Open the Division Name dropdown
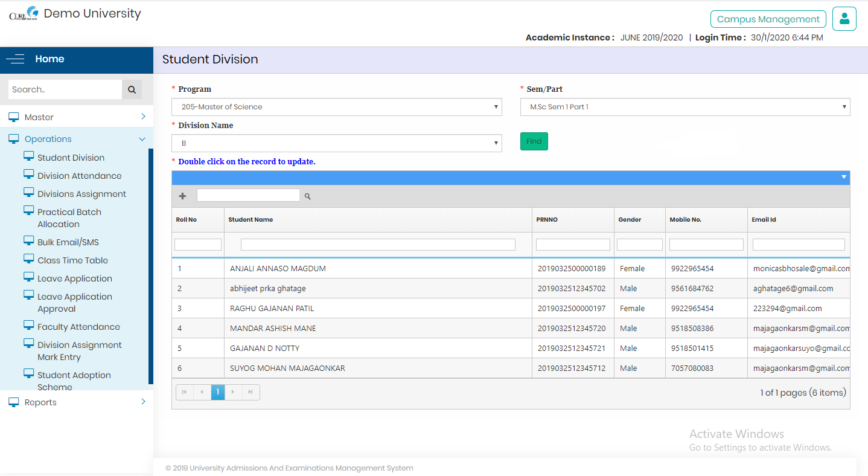Image resolution: width=868 pixels, height=476 pixels. coord(336,143)
